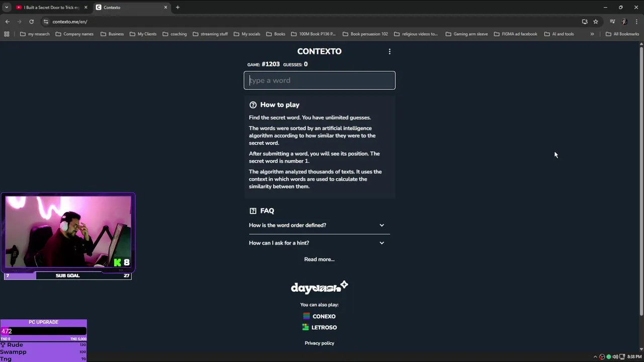Open '100M Book P136 P...' bookmark folder
The width and height of the screenshot is (644, 362).
tap(313, 34)
